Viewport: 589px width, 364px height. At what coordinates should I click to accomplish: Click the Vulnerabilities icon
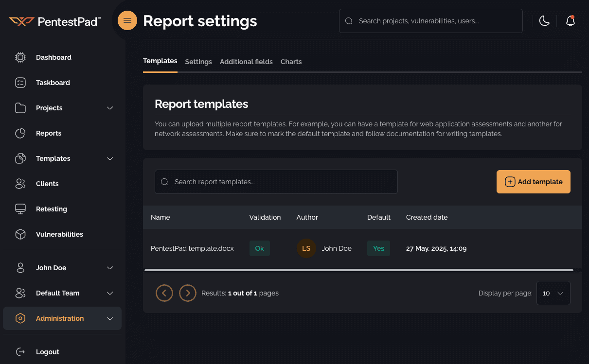(20, 234)
